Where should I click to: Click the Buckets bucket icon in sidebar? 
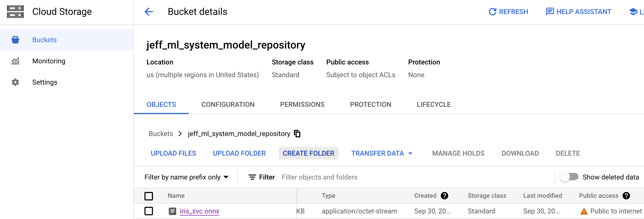[15, 40]
